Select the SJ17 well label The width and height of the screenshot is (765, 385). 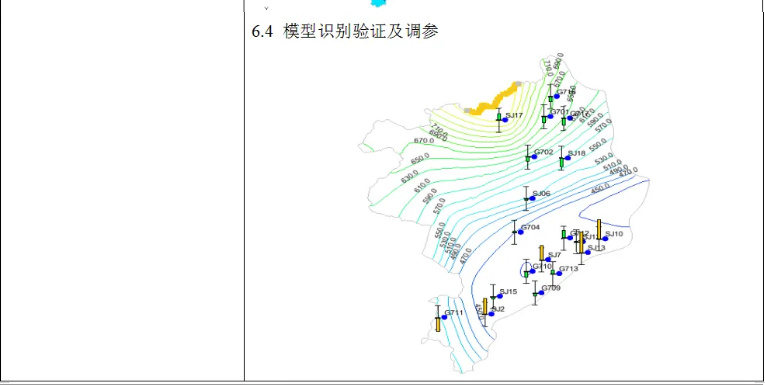point(514,116)
